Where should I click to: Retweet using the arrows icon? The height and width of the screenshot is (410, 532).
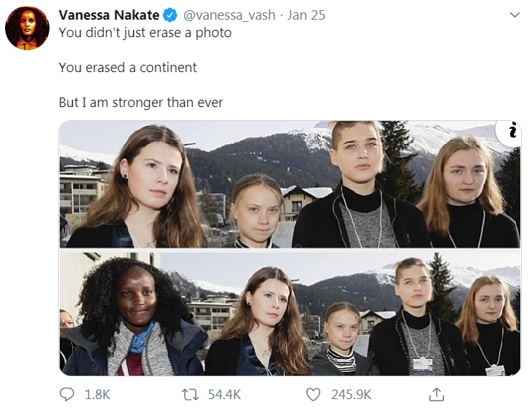pyautogui.click(x=190, y=394)
